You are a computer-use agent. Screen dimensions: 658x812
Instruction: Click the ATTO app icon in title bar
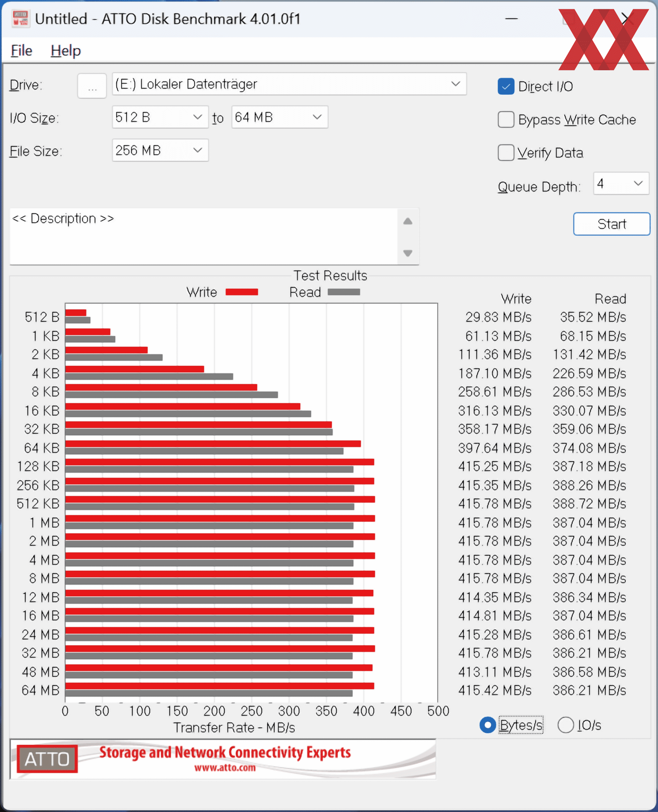(20, 18)
